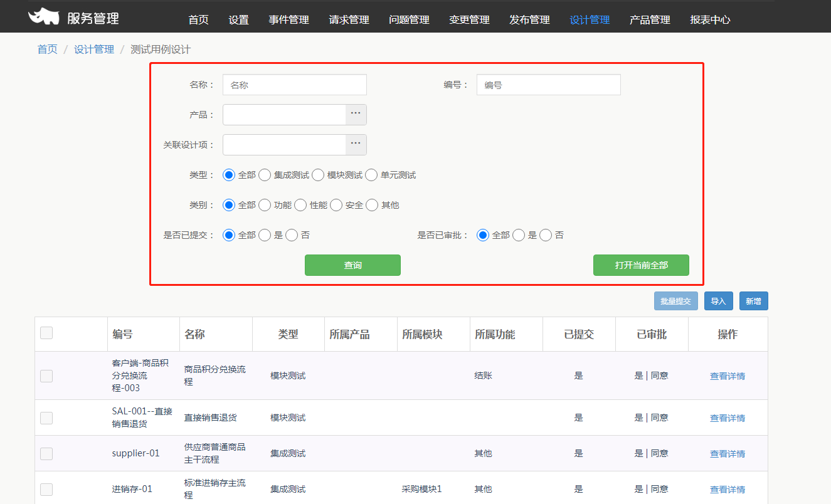This screenshot has height=504, width=831.
Task: Click the 打开当前全部 button
Action: click(x=641, y=265)
